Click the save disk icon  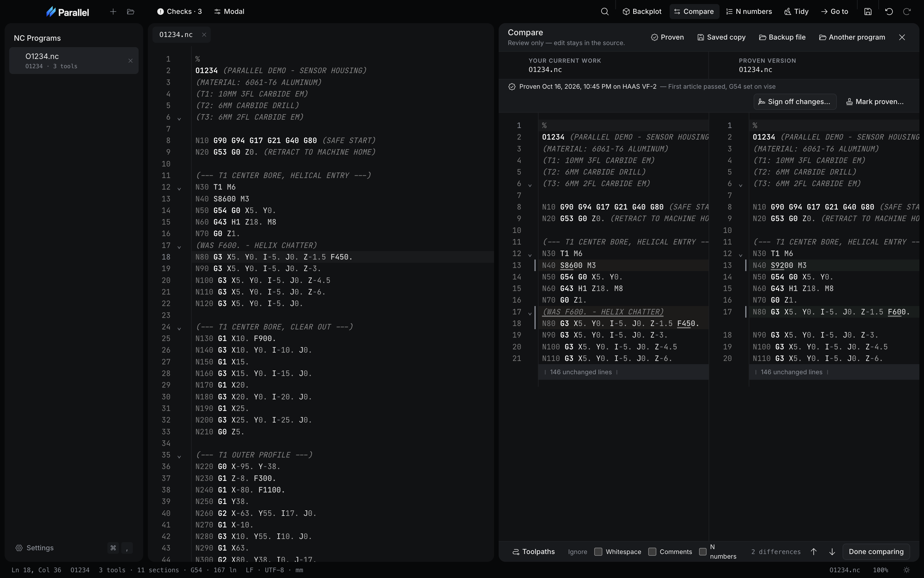click(x=868, y=12)
